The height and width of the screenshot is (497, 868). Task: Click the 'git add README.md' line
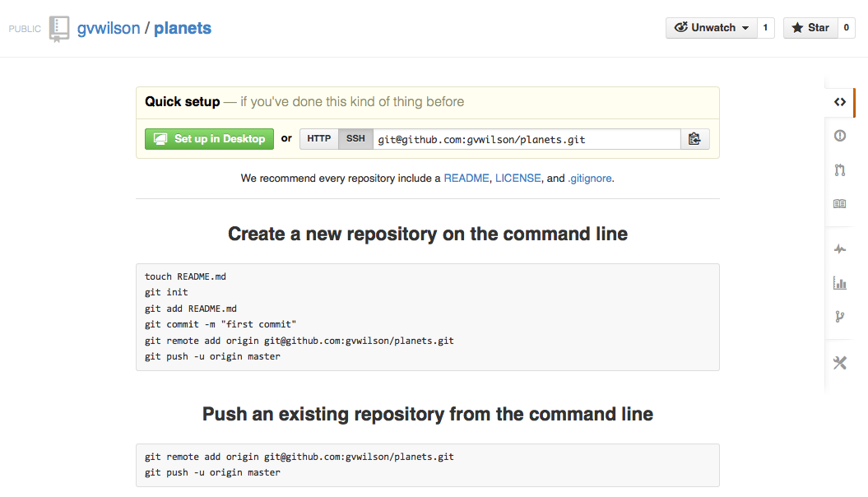coord(190,309)
